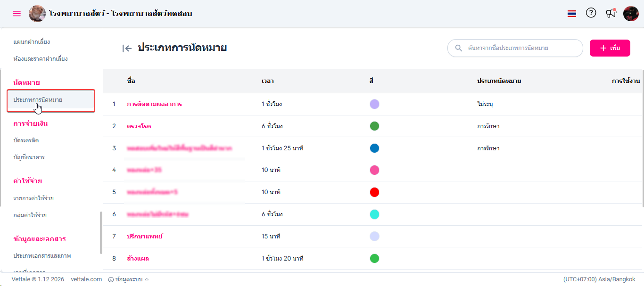Expand ข้อมูลระบบ in the footer

click(x=128, y=279)
